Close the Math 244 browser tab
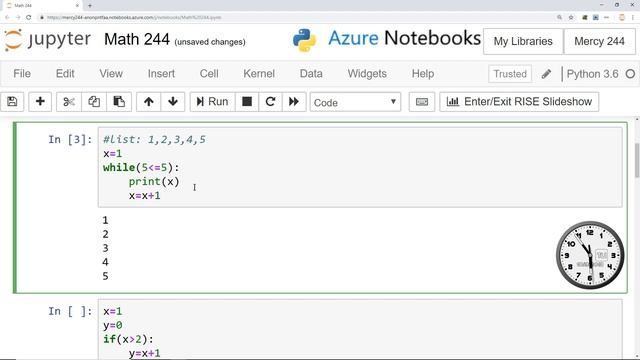This screenshot has width=640, height=360. (77, 6)
